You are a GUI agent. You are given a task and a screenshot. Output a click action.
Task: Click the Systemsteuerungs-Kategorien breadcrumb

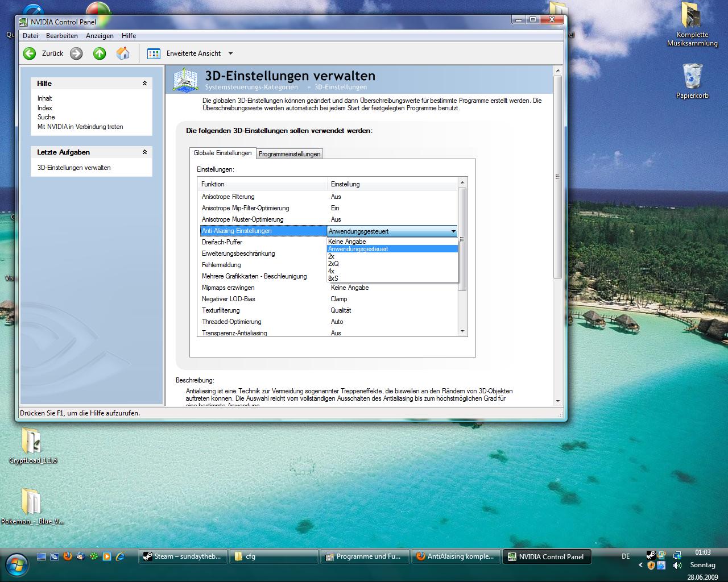(251, 87)
